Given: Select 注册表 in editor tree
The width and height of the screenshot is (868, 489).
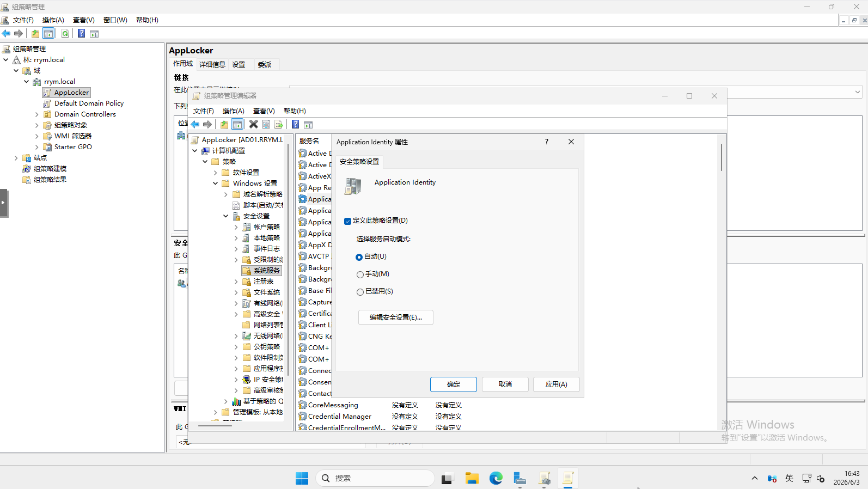Looking at the screenshot, I should tap(264, 282).
